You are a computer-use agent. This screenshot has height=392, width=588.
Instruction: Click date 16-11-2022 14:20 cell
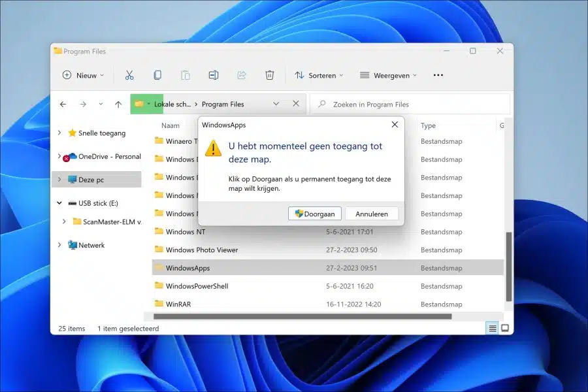[353, 304]
